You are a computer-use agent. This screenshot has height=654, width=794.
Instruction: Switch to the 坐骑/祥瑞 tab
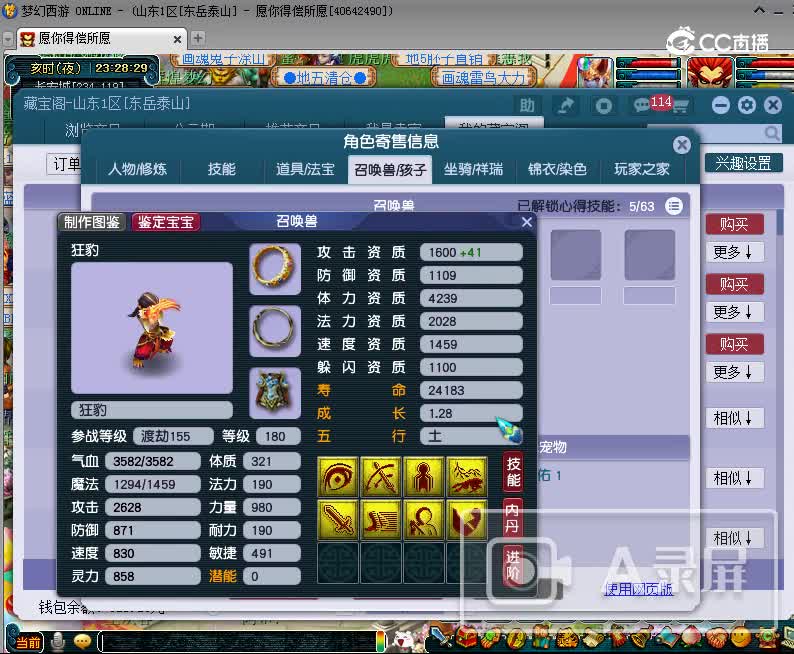point(473,169)
